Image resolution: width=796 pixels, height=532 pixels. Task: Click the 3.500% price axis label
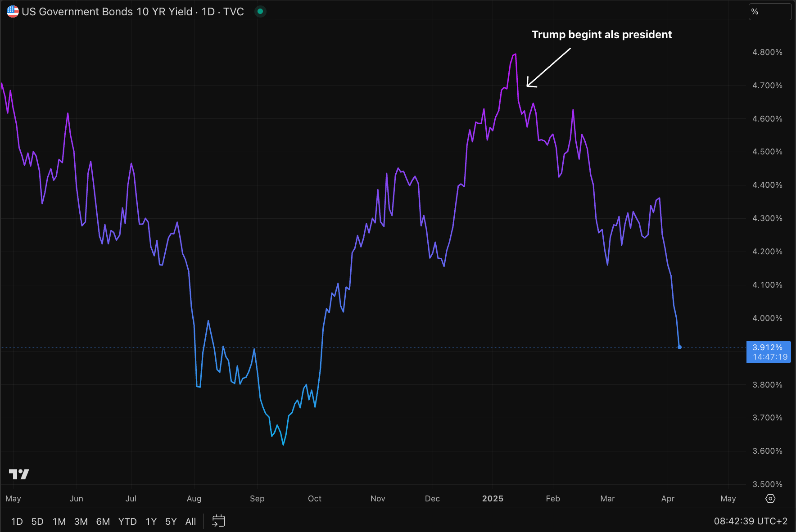point(767,484)
